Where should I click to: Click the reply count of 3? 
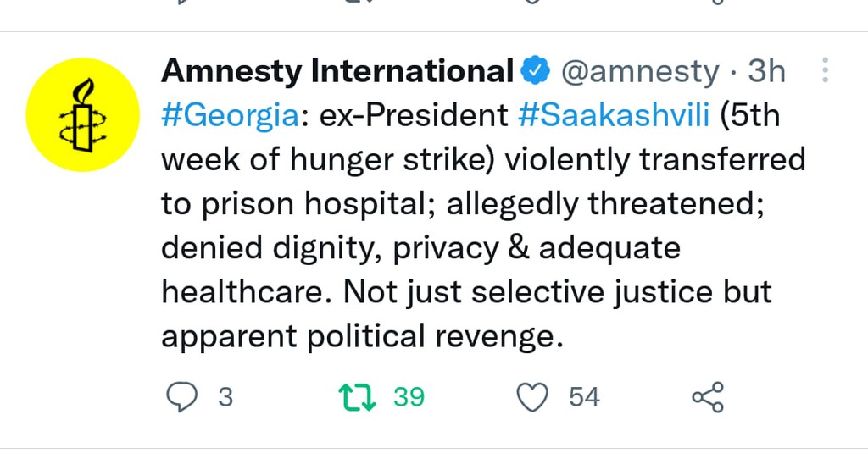tap(225, 396)
